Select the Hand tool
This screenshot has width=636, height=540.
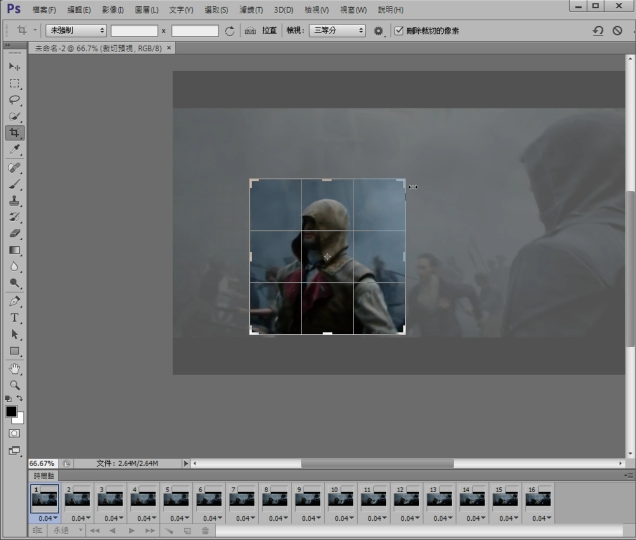(14, 368)
